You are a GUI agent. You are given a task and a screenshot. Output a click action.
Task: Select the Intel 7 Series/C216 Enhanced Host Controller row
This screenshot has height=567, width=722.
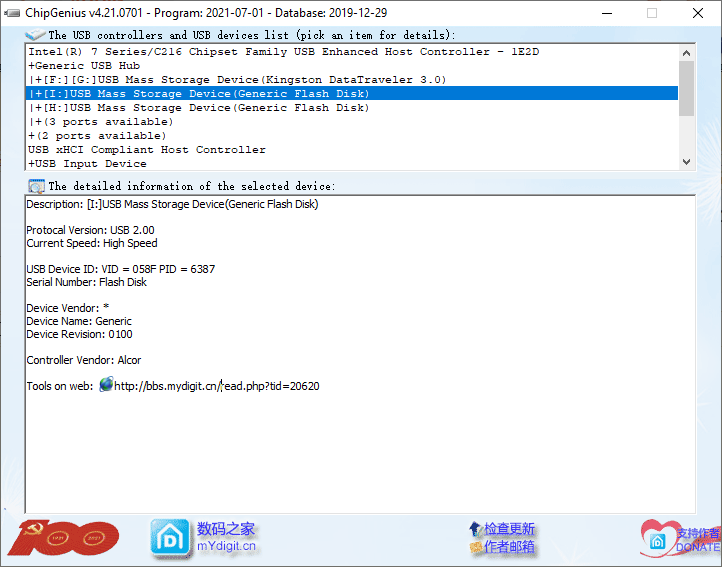point(352,52)
